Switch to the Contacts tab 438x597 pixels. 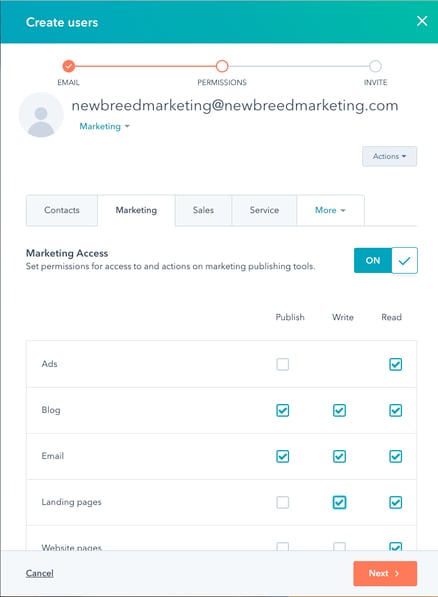pos(62,210)
